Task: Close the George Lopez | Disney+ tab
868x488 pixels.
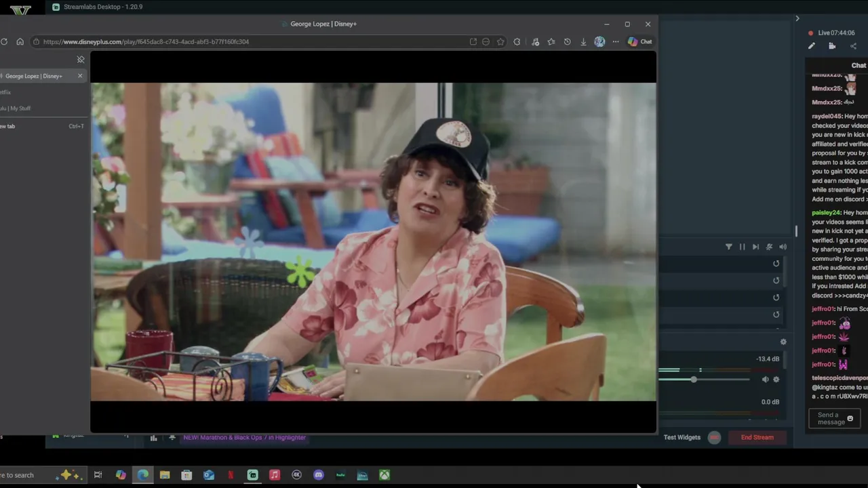Action: (80, 76)
